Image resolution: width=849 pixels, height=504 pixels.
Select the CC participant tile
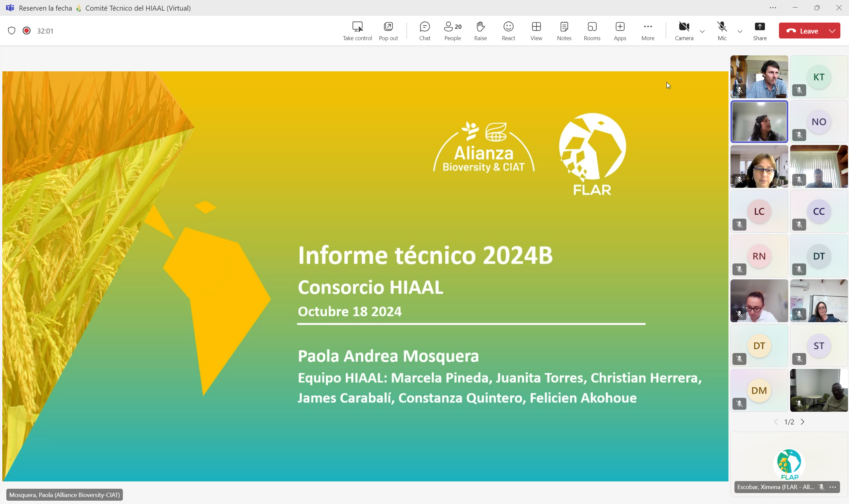point(819,211)
